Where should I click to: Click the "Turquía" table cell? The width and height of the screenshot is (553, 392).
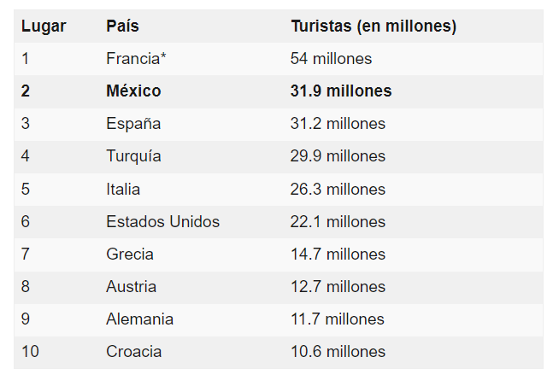click(x=133, y=156)
